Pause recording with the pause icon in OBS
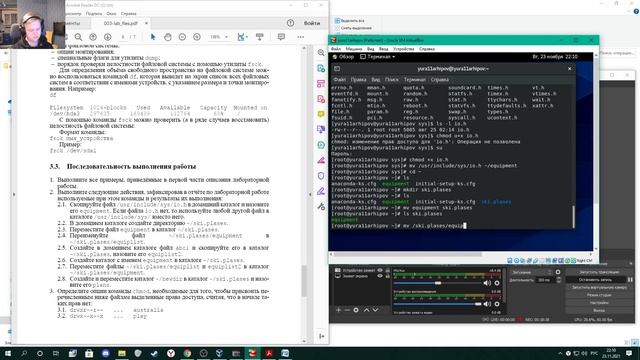Viewport: 640px width, 360px height. pyautogui.click(x=630, y=280)
